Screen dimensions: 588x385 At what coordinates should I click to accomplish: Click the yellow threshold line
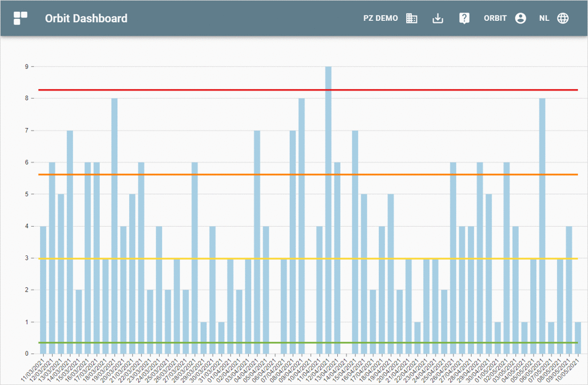click(293, 259)
